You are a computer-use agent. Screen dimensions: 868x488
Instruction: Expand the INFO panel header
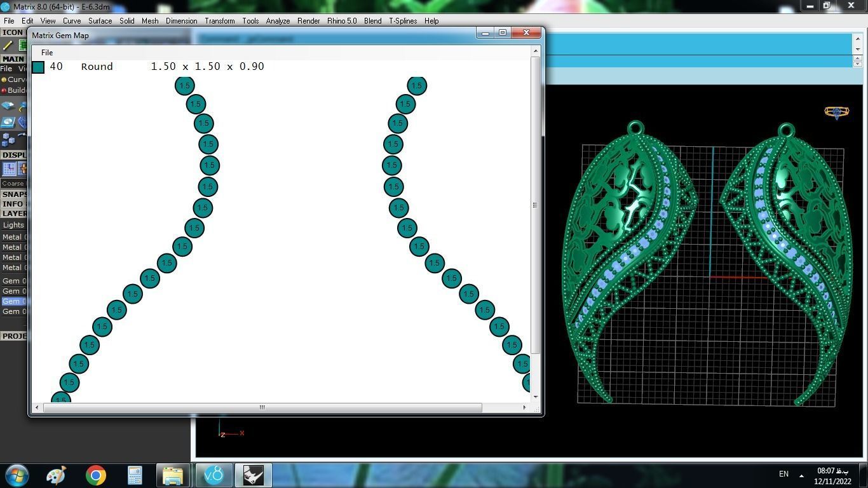(x=13, y=204)
